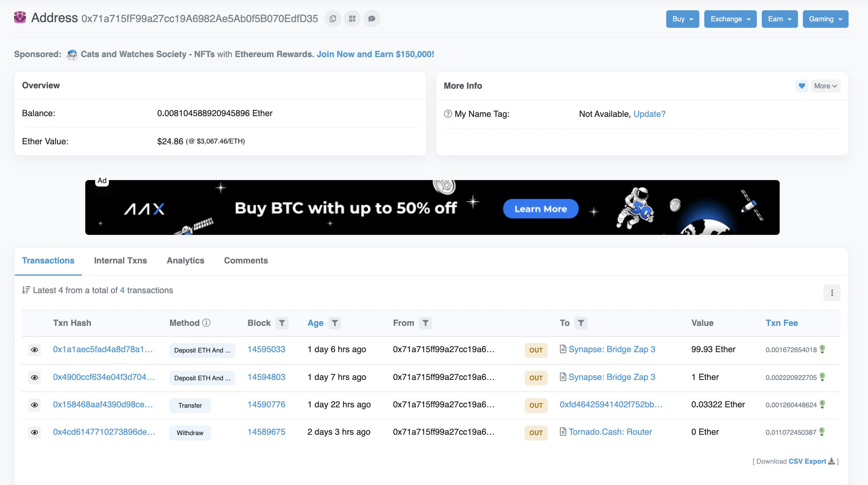Filter transactions by Age funnel icon

pos(335,323)
